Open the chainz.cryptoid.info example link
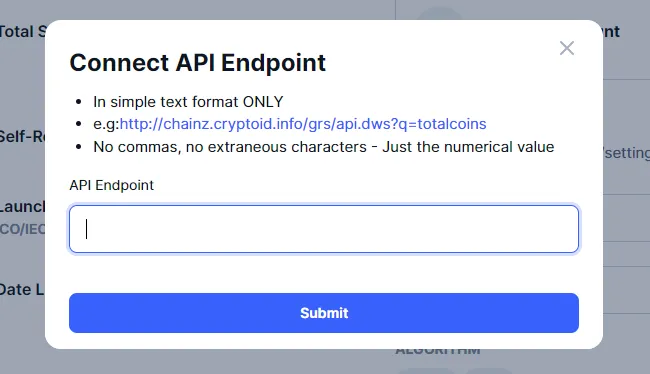650x374 pixels. tap(303, 124)
